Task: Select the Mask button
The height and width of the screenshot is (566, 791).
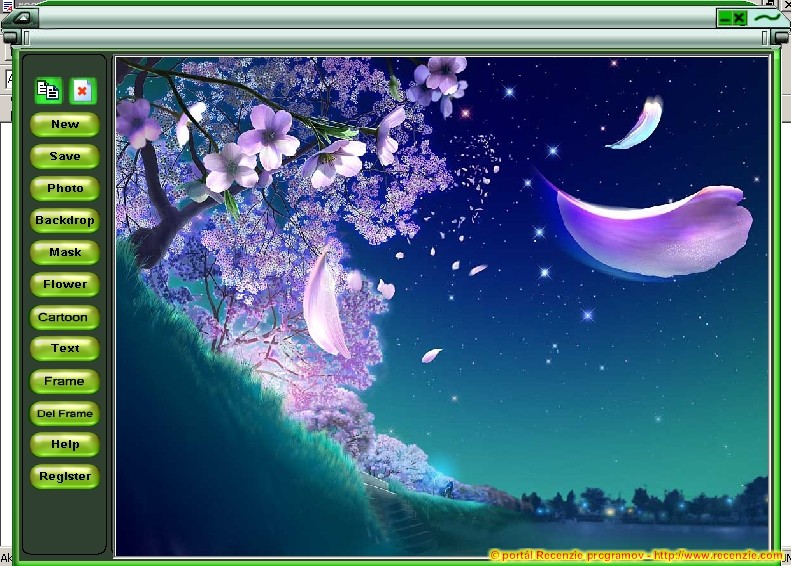Action: coord(65,252)
